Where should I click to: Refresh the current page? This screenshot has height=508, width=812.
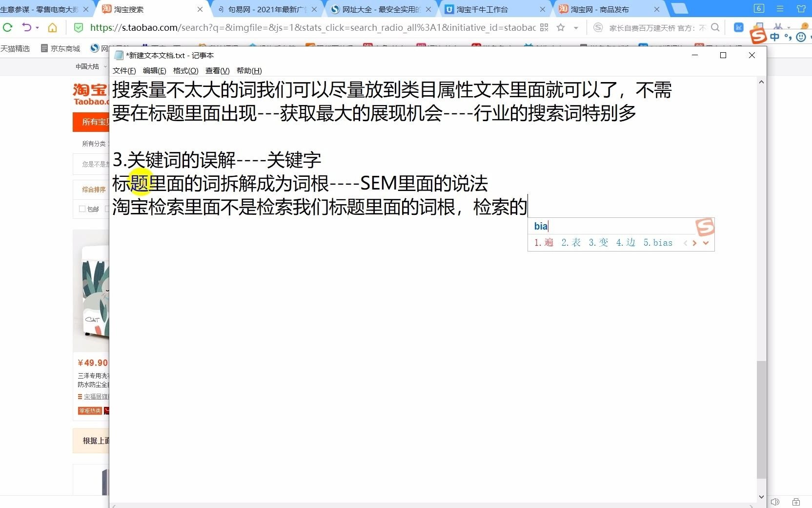(7, 28)
